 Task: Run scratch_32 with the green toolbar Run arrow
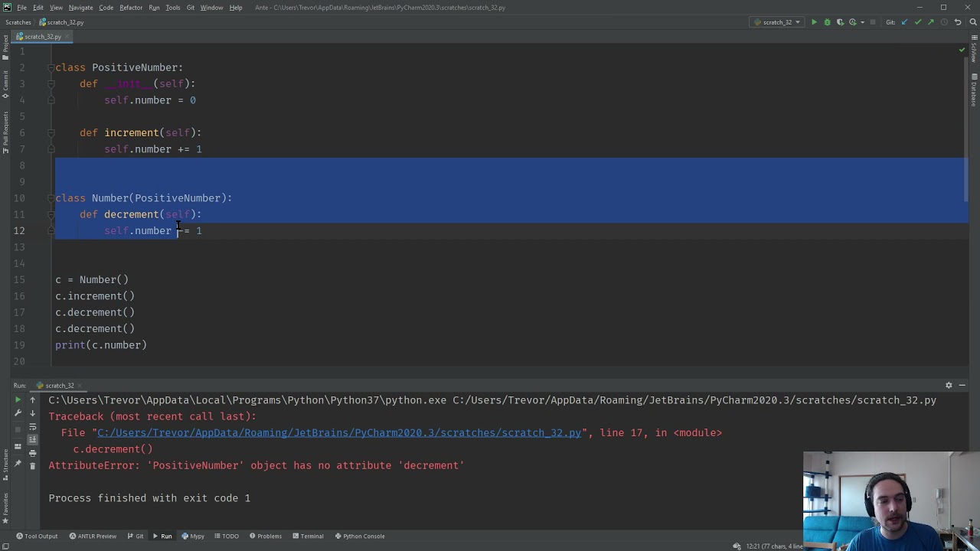click(x=814, y=22)
